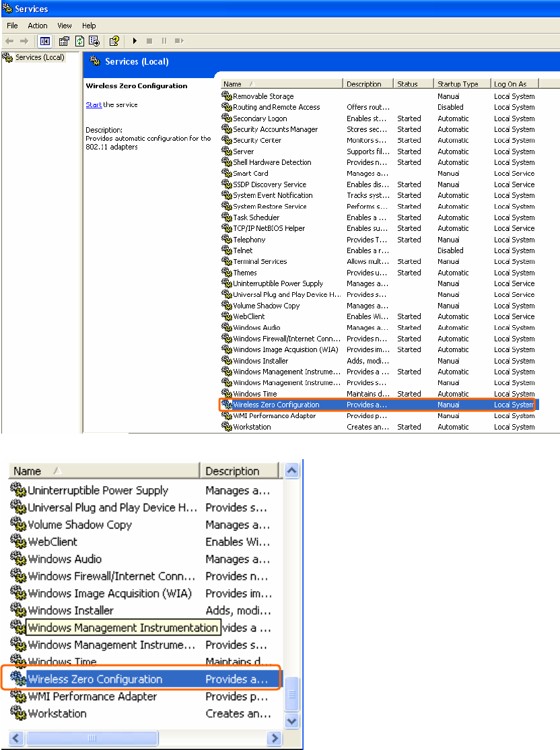Sort by Description column in Services window

pyautogui.click(x=367, y=83)
